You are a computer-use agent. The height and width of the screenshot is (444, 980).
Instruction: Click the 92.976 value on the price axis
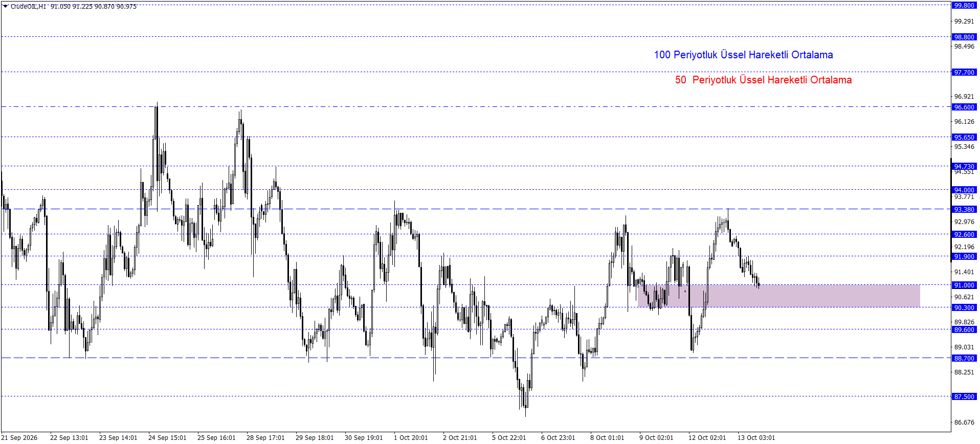coord(964,221)
